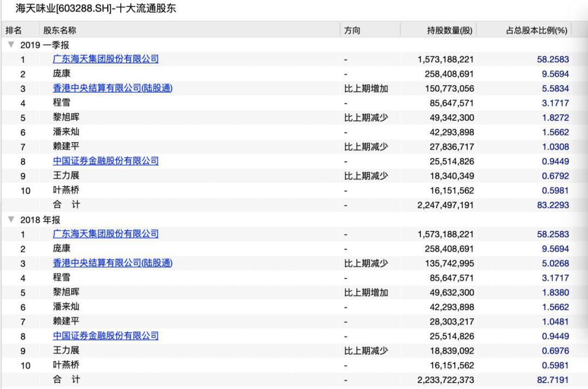Sort by the 持股数量(股) column header
The width and height of the screenshot is (588, 389).
(x=450, y=31)
